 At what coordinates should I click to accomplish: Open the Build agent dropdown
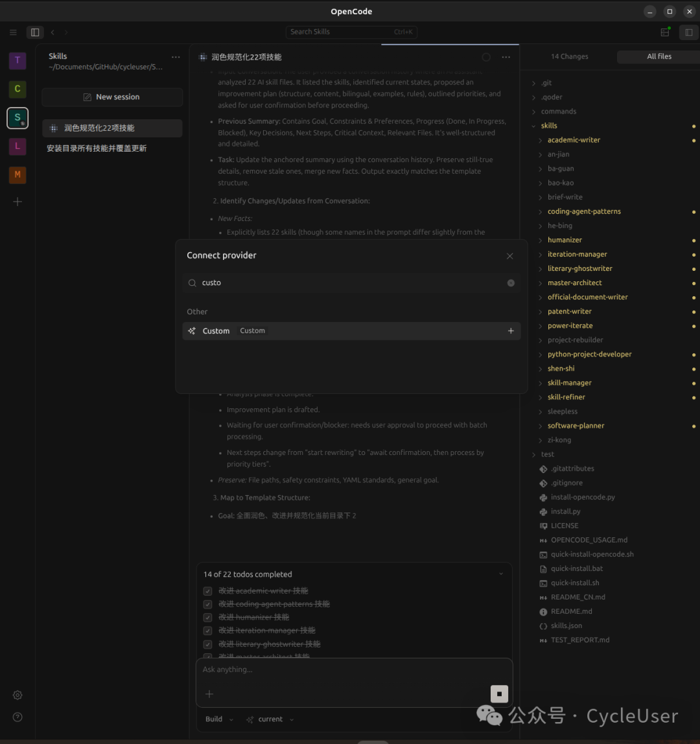(x=219, y=719)
